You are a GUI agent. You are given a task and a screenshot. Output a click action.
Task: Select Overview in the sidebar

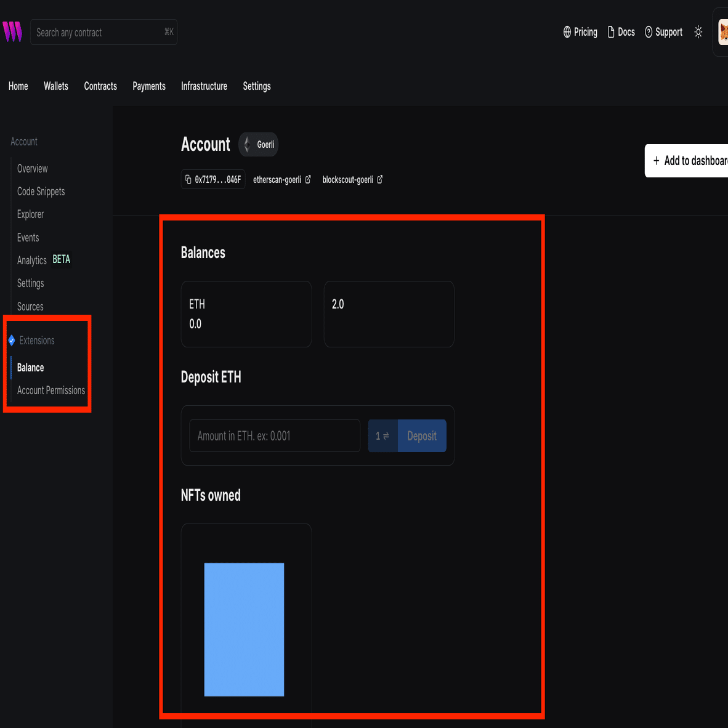pyautogui.click(x=33, y=169)
